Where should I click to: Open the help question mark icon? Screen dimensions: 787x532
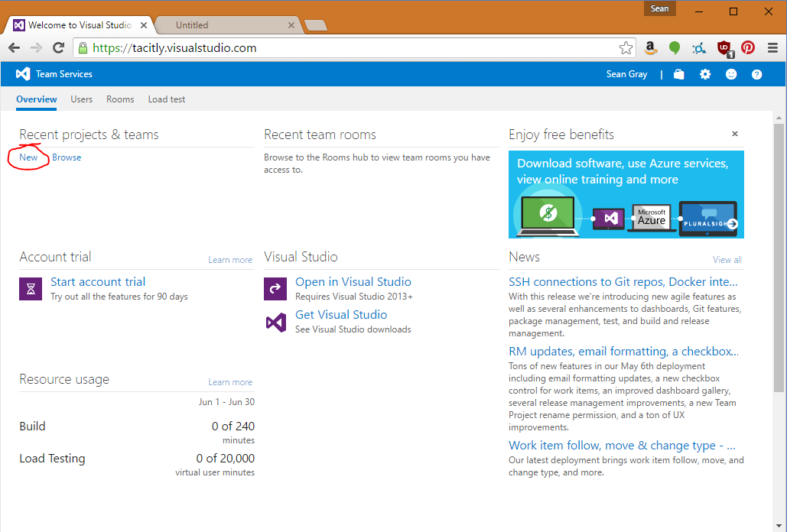[756, 74]
